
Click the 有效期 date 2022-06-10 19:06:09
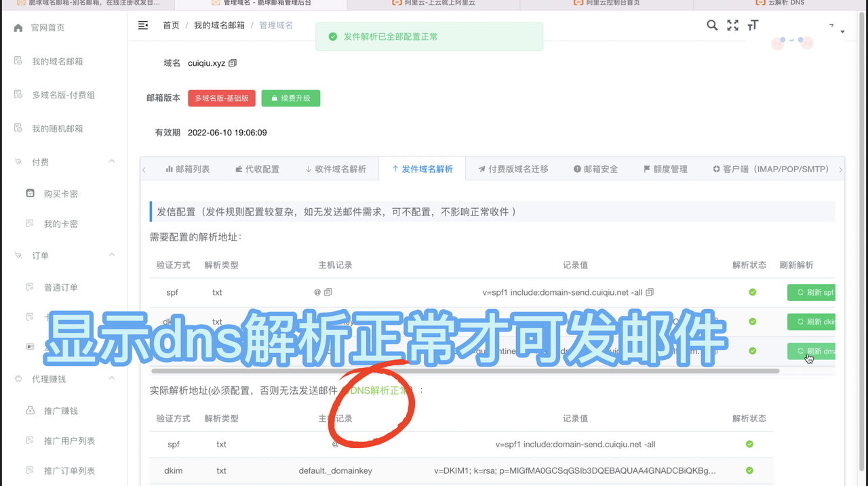(x=227, y=133)
